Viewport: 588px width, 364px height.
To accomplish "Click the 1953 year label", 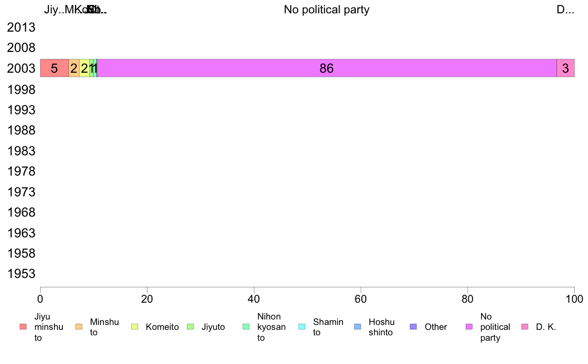I will click(21, 273).
